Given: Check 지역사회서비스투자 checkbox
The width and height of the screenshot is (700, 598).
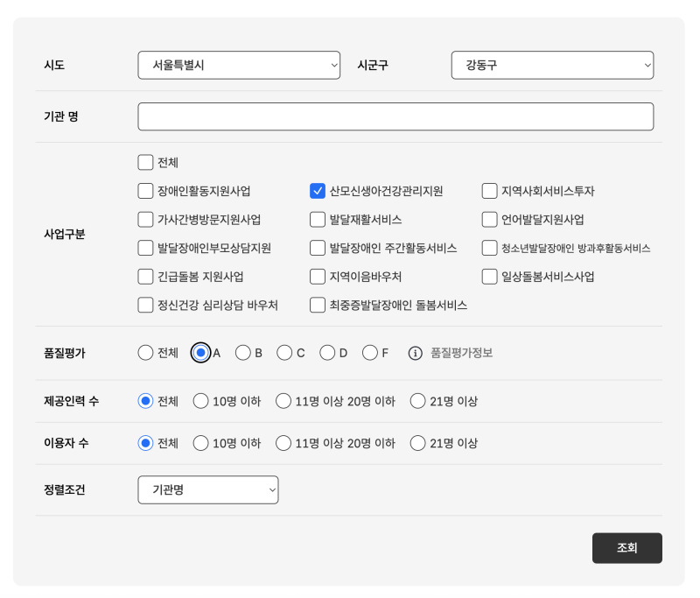Looking at the screenshot, I should click(x=489, y=191).
